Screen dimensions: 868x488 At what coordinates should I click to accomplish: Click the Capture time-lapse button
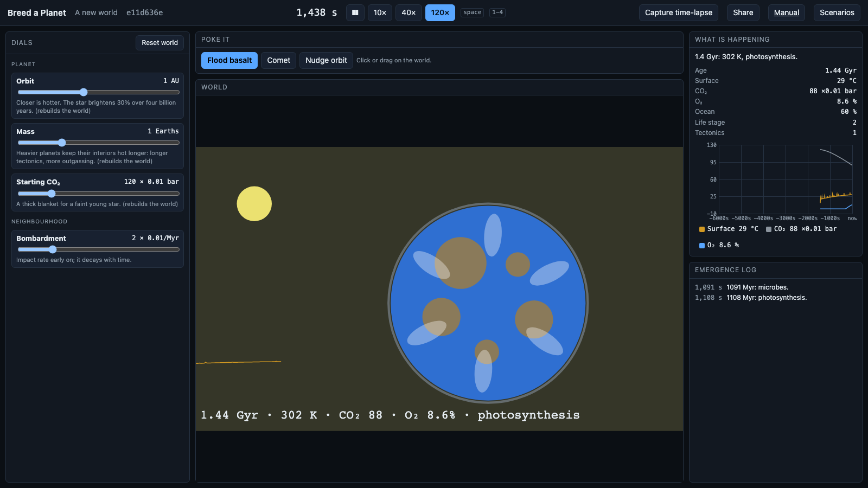click(679, 12)
